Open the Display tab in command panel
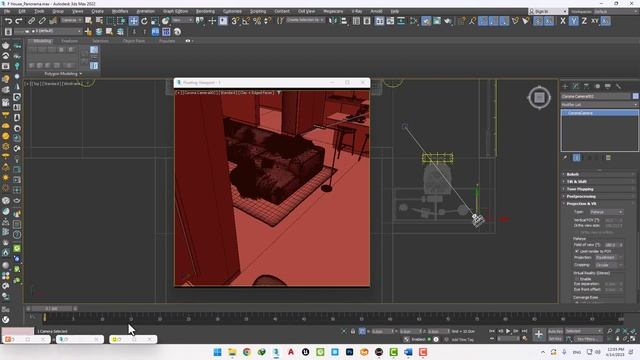Viewport: 640px width, 360px height. [608, 86]
